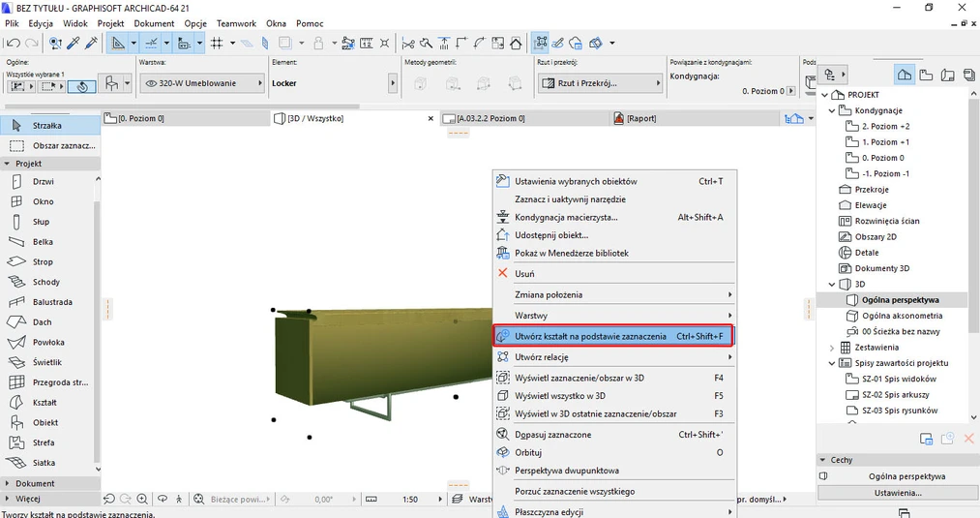Viewport: 980px width, 518px height.
Task: Click the measure tool icon showing 12
Action: [367, 44]
